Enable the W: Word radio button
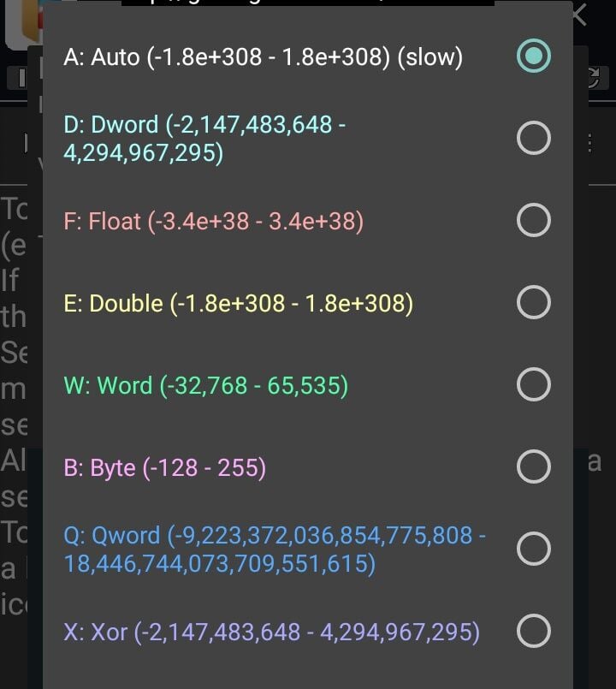This screenshot has width=616, height=689. pos(534,385)
